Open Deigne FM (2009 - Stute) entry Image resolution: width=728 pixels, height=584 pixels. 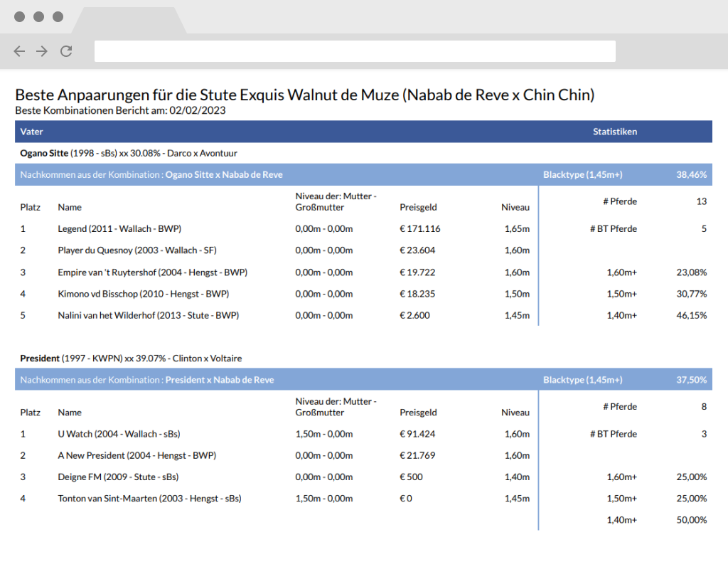click(118, 477)
